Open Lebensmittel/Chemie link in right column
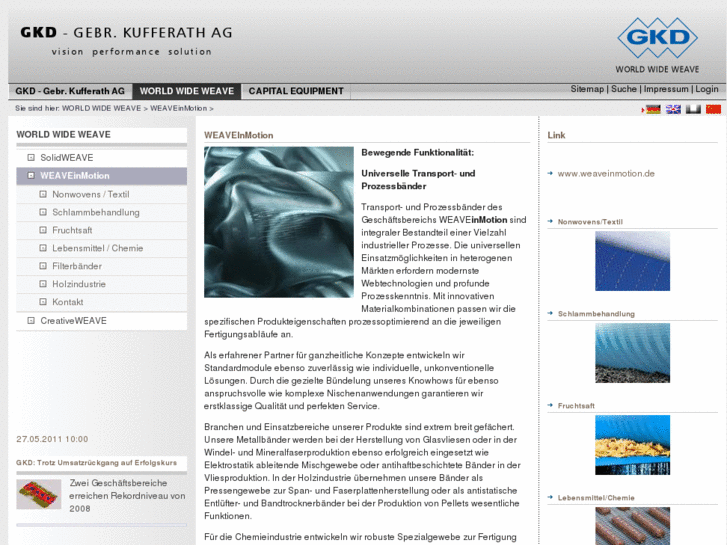The height and width of the screenshot is (545, 727). click(596, 498)
